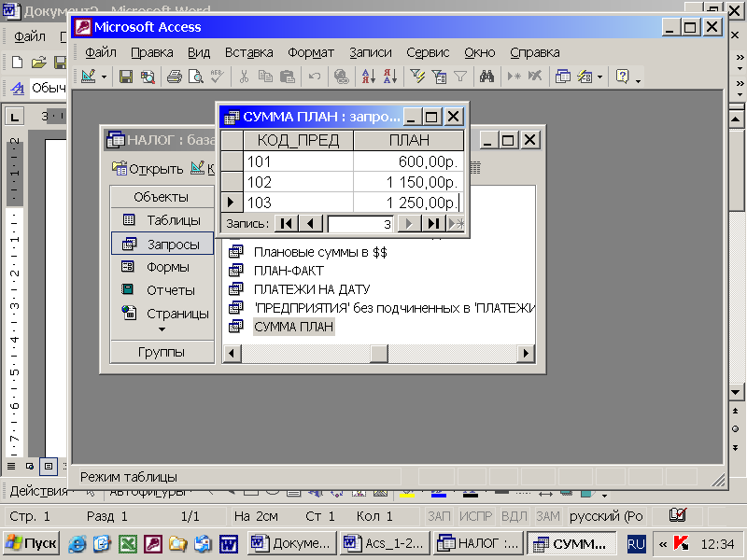Open the Вставка menu

click(248, 52)
